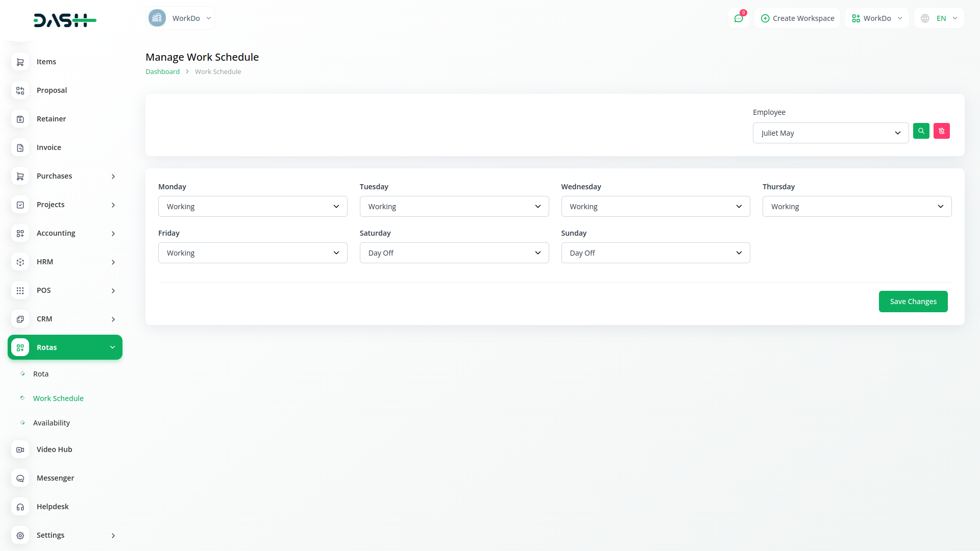Click Create Workspace button

click(x=797, y=18)
